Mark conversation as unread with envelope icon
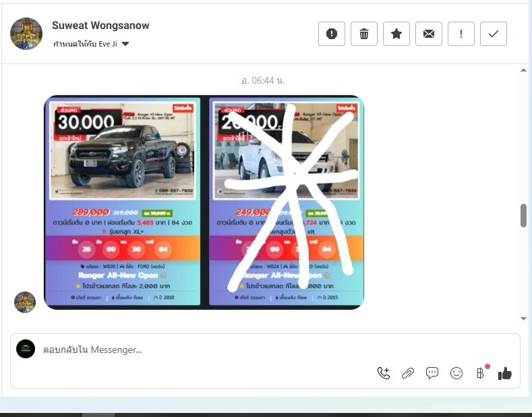Image resolution: width=532 pixels, height=417 pixels. pyautogui.click(x=429, y=34)
